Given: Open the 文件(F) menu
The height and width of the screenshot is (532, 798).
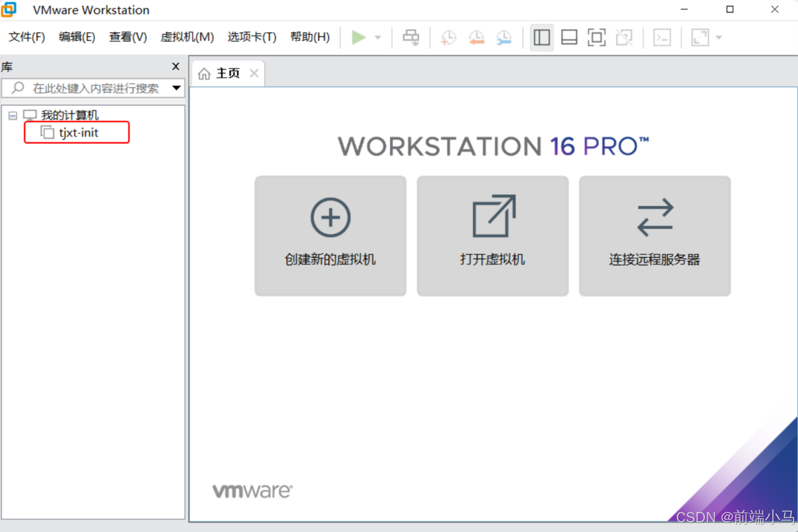Looking at the screenshot, I should tap(27, 37).
